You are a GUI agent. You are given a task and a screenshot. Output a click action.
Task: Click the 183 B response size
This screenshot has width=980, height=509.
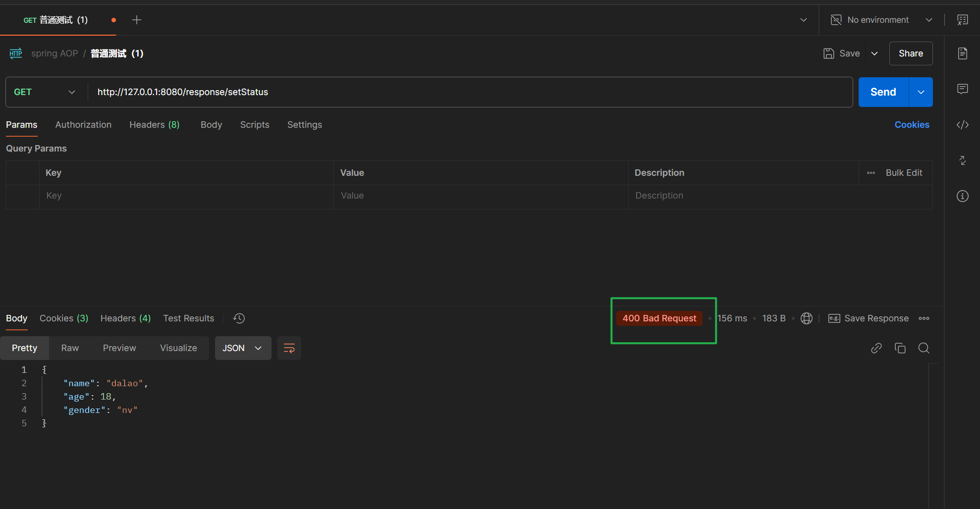pyautogui.click(x=774, y=318)
